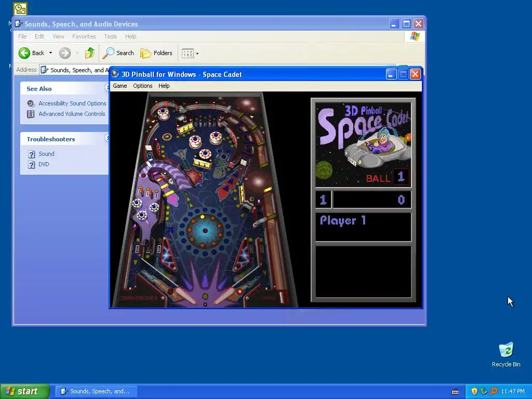Click the BALL 1 counter

(388, 177)
